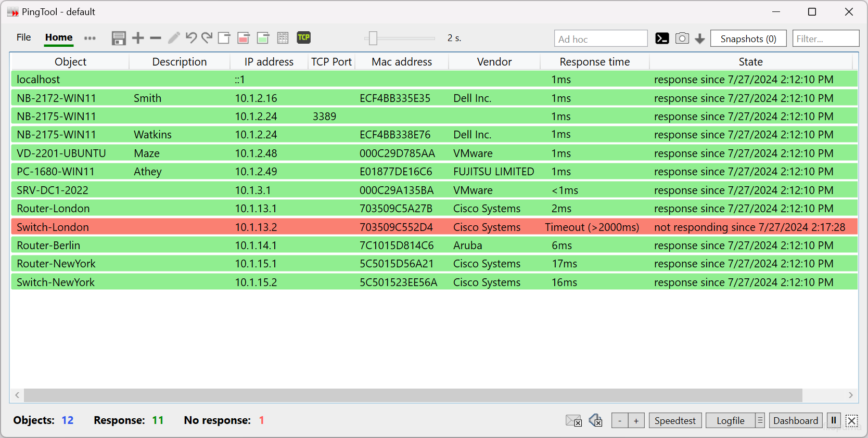Click the ping interval slider handle

point(373,38)
